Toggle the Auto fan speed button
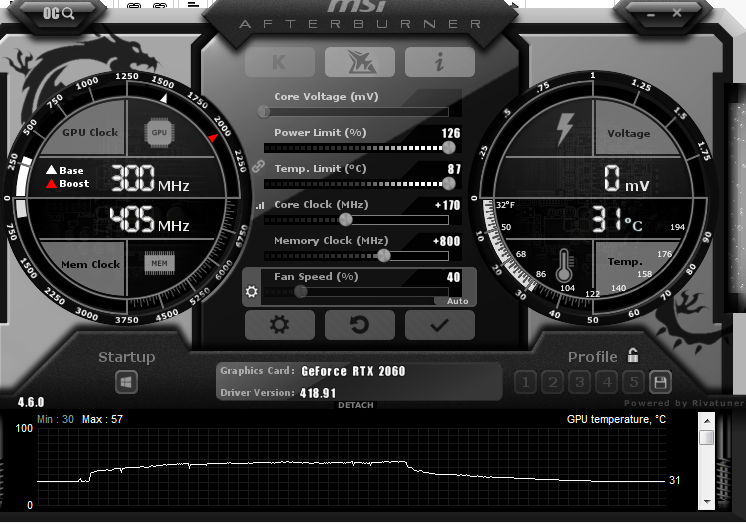The height and width of the screenshot is (524, 746). (x=457, y=301)
